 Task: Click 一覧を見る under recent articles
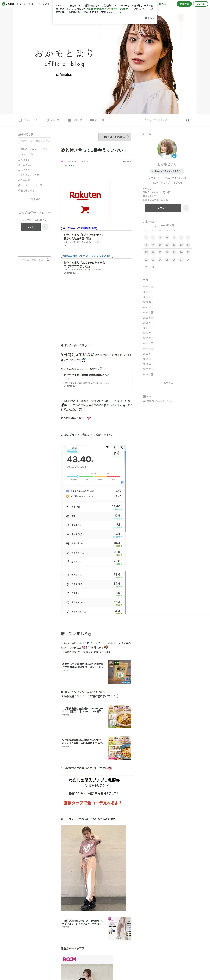35,199
